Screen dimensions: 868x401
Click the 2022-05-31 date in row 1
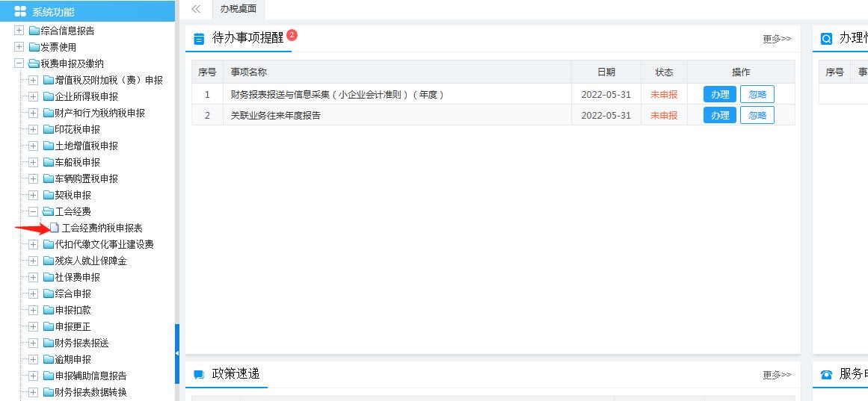click(606, 95)
